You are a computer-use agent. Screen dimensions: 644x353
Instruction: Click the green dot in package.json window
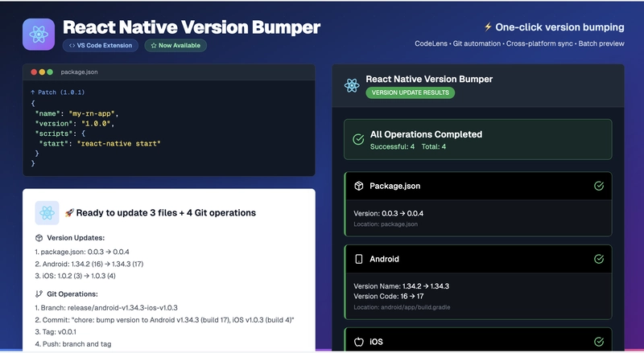click(x=50, y=72)
